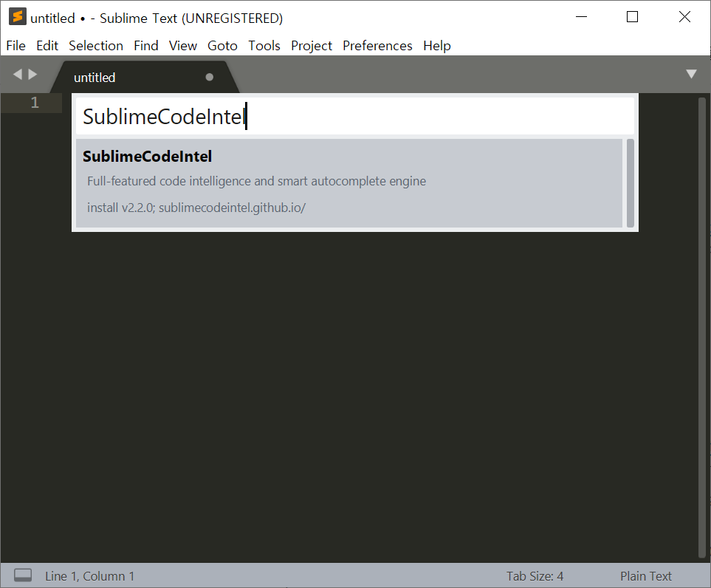Close the untitled tab via its unsaved dot

tap(209, 77)
